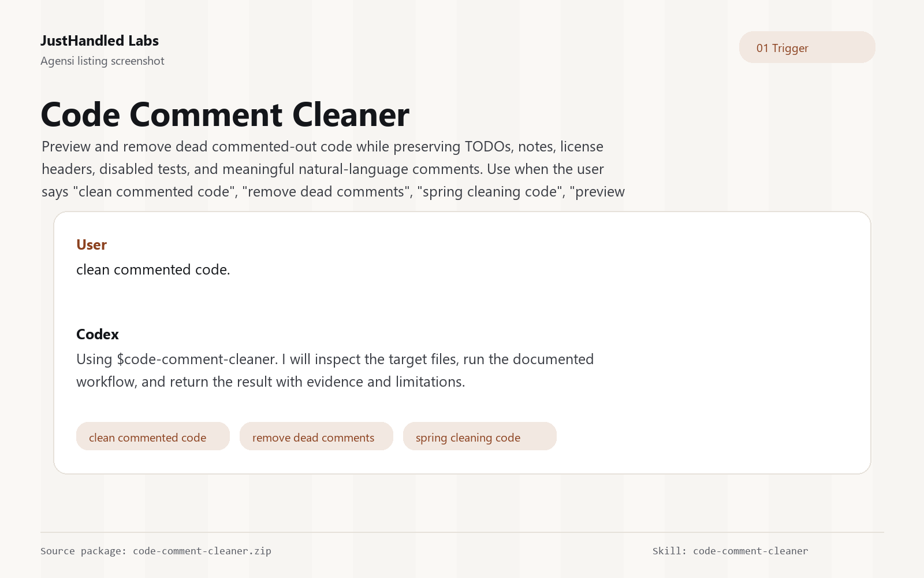The width and height of the screenshot is (924, 578).
Task: Click the JustHandled Labs title
Action: [99, 40]
